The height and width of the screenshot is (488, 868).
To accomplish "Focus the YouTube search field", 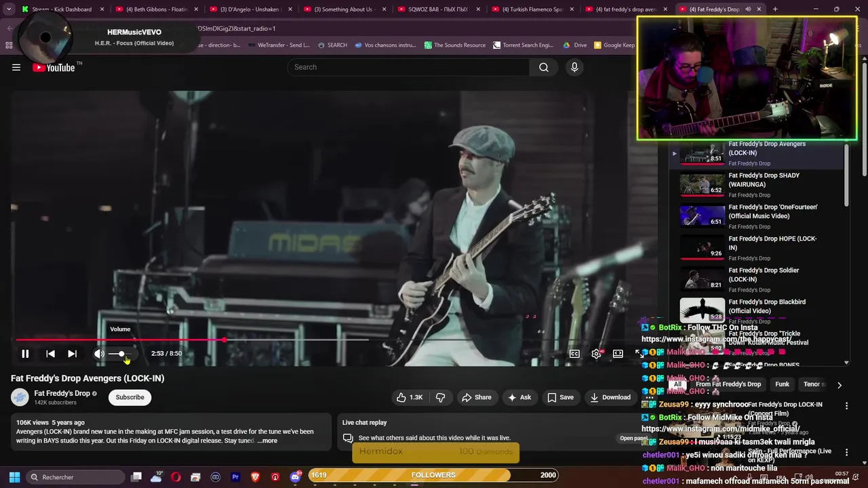I will coord(408,67).
